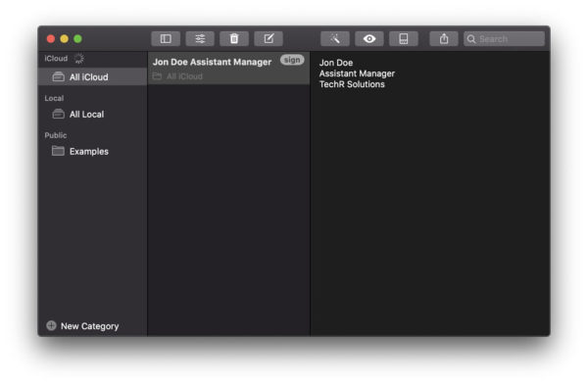Click the magic wand toolbar icon
The width and height of the screenshot is (588, 386).
point(335,38)
